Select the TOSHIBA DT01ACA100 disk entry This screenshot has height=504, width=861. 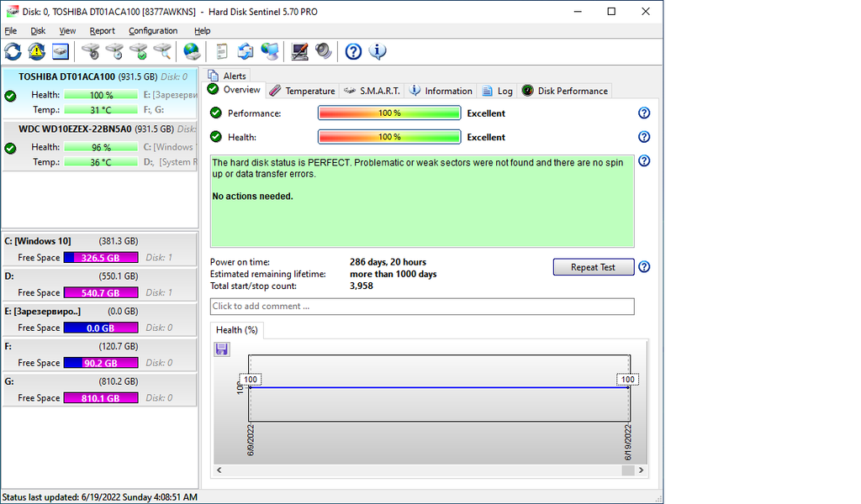click(x=99, y=93)
